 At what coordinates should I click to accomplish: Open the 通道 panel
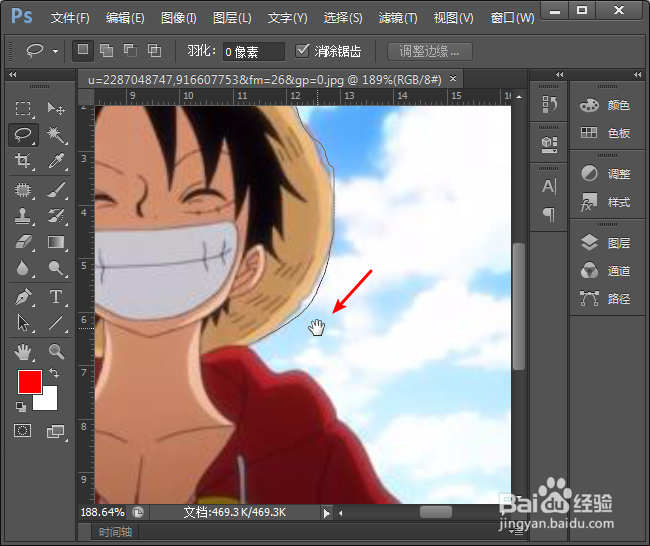(605, 271)
